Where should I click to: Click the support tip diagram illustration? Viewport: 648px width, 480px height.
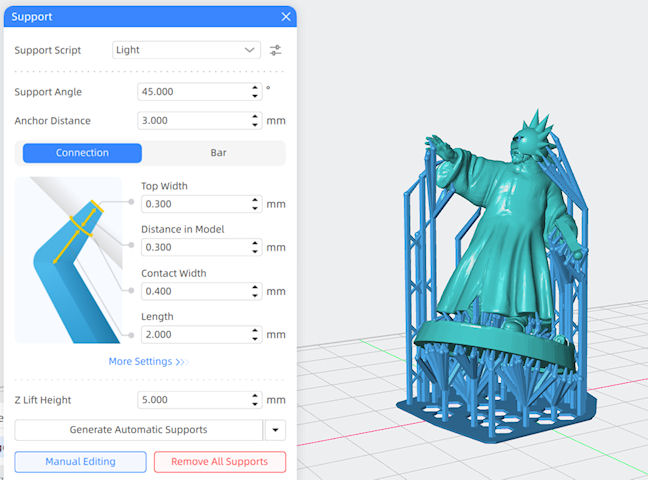pos(68,260)
